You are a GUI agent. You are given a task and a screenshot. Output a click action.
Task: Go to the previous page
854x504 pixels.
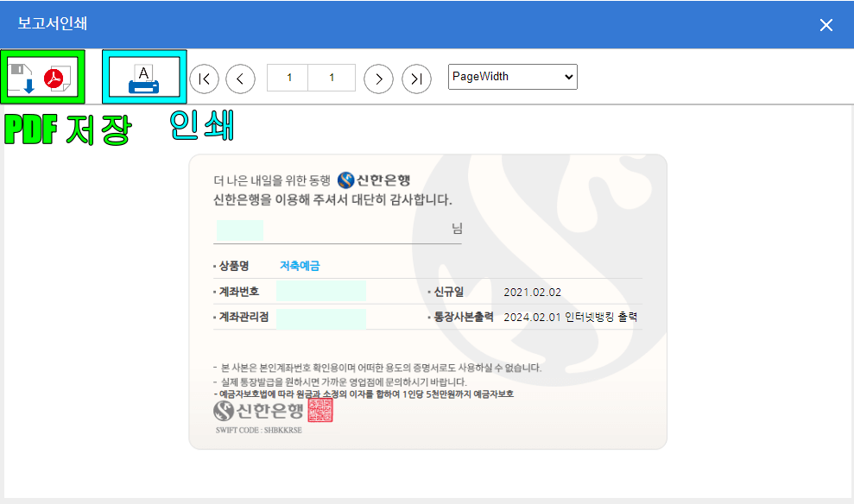[240, 79]
